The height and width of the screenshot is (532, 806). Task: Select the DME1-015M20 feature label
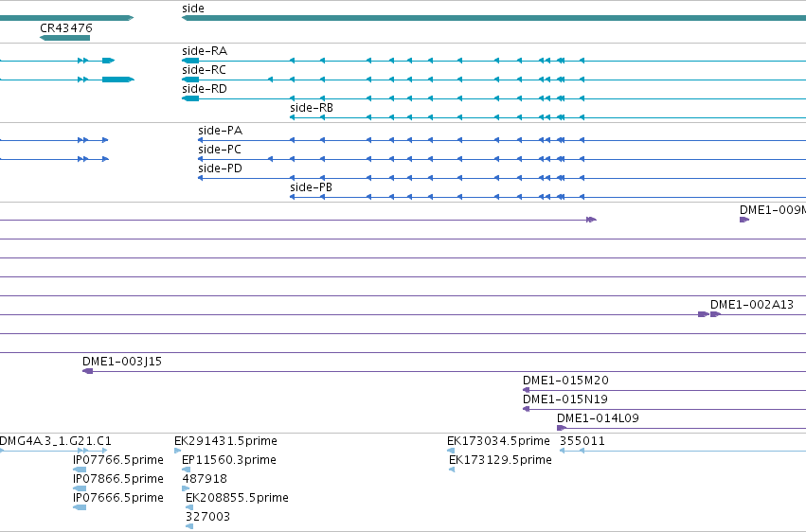566,381
